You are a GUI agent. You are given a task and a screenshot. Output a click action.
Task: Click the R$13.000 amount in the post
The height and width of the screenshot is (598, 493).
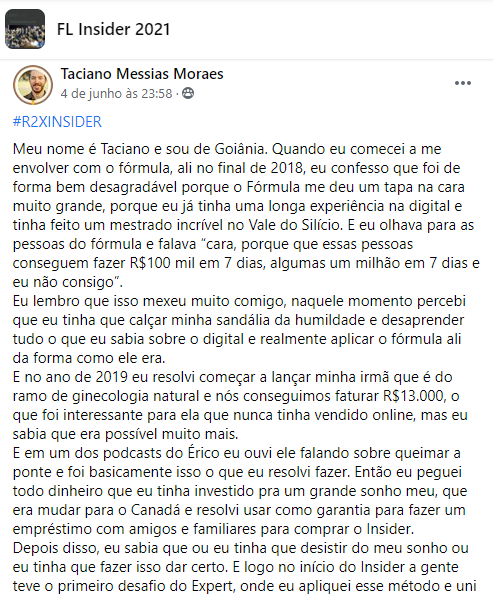click(x=414, y=396)
